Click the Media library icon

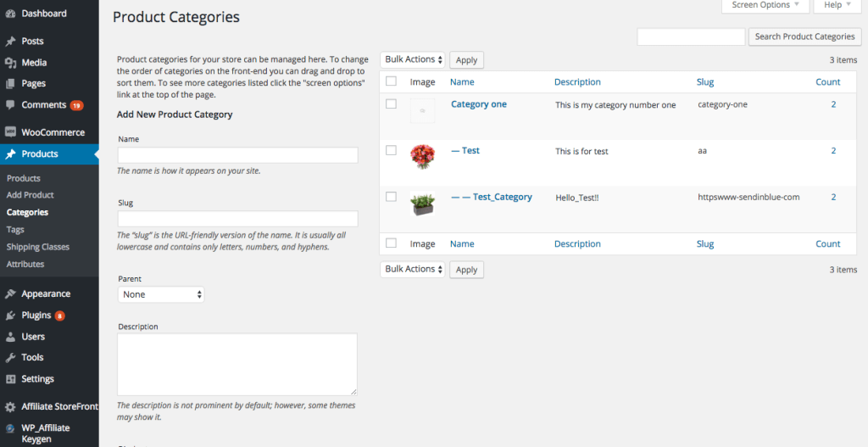tap(10, 62)
